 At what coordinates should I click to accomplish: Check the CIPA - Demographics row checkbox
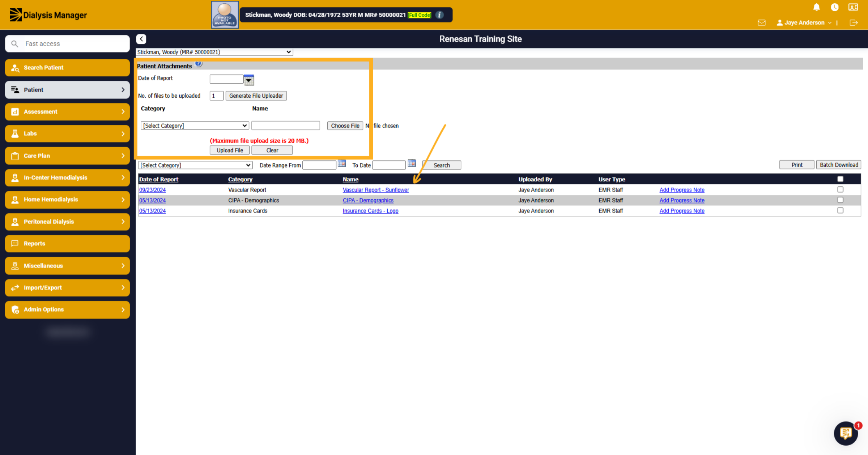pyautogui.click(x=840, y=200)
